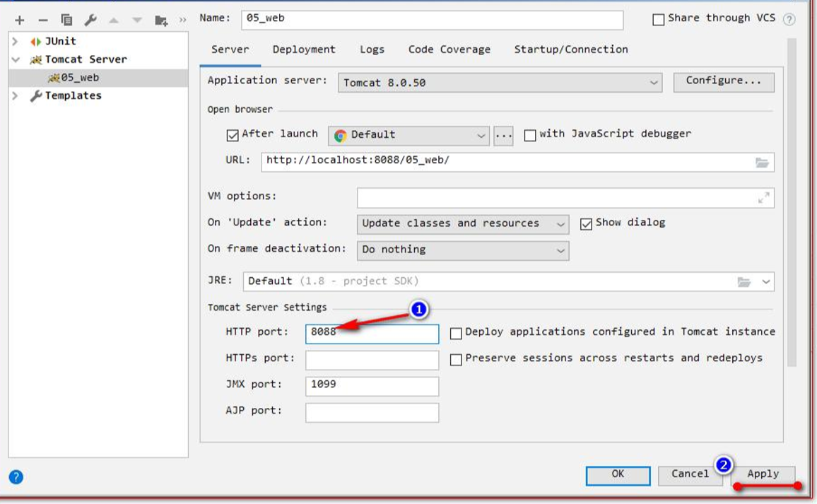Open the Default browser dropdown
The image size is (817, 504).
(408, 136)
